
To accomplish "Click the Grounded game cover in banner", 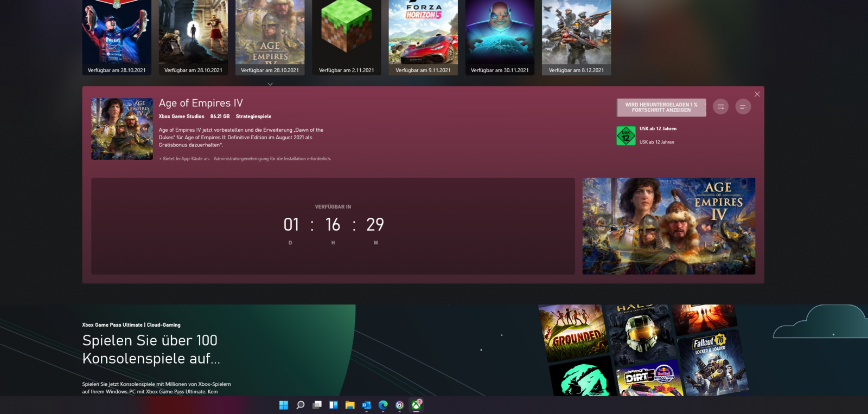I will (x=574, y=332).
